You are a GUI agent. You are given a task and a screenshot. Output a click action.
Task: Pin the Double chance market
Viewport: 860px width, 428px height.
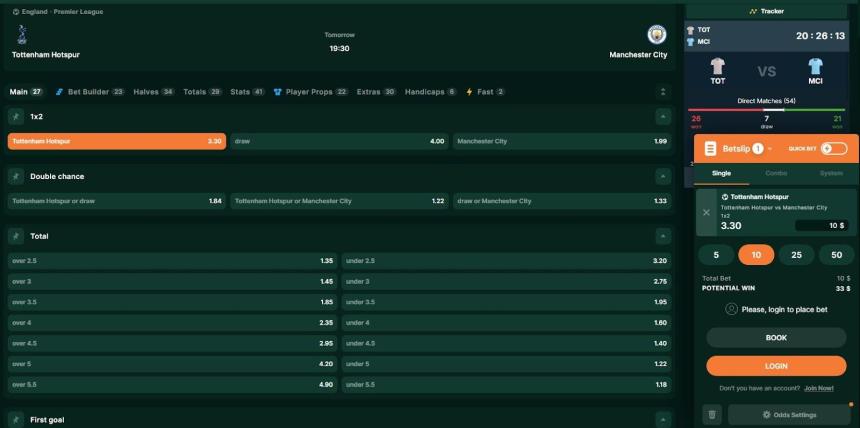16,176
